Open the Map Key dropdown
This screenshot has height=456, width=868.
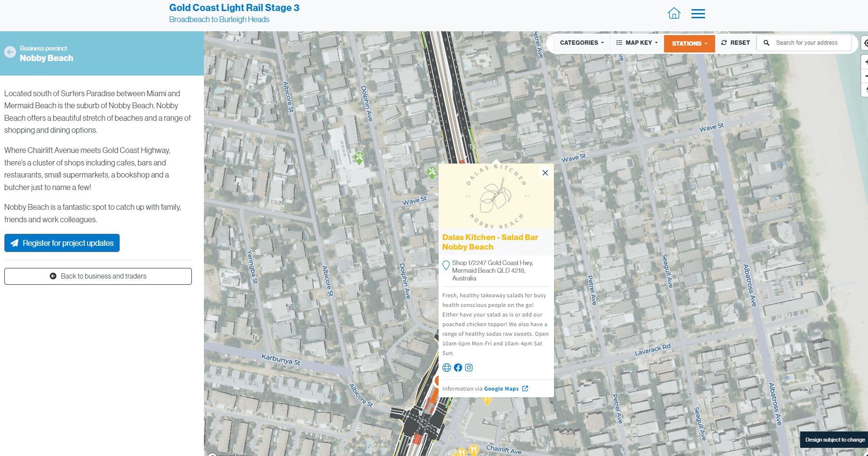pyautogui.click(x=637, y=43)
